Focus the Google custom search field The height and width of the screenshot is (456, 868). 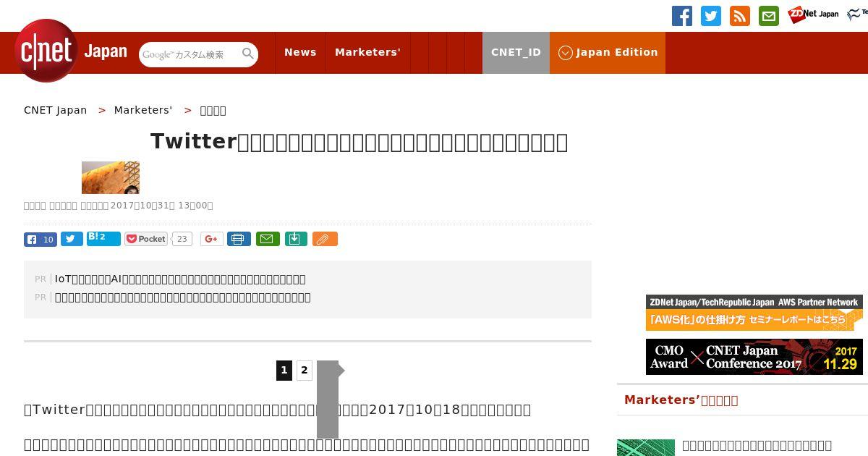(x=190, y=54)
